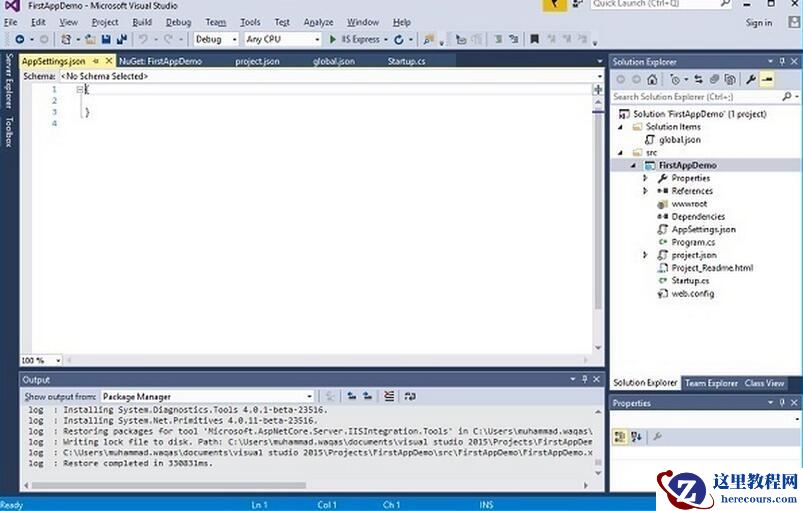803x511 pixels.
Task: Click the feedback icon beside Quick Launch
Action: (x=577, y=4)
